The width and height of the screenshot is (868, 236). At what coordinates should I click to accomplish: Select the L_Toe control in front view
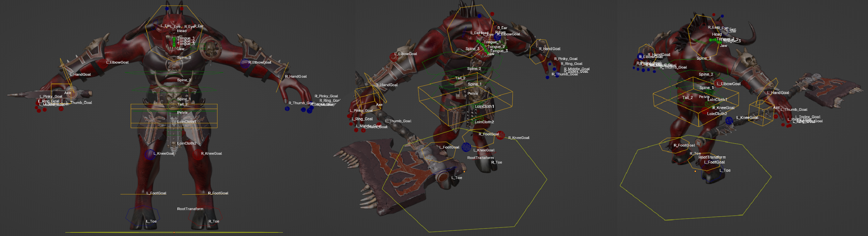point(151,221)
